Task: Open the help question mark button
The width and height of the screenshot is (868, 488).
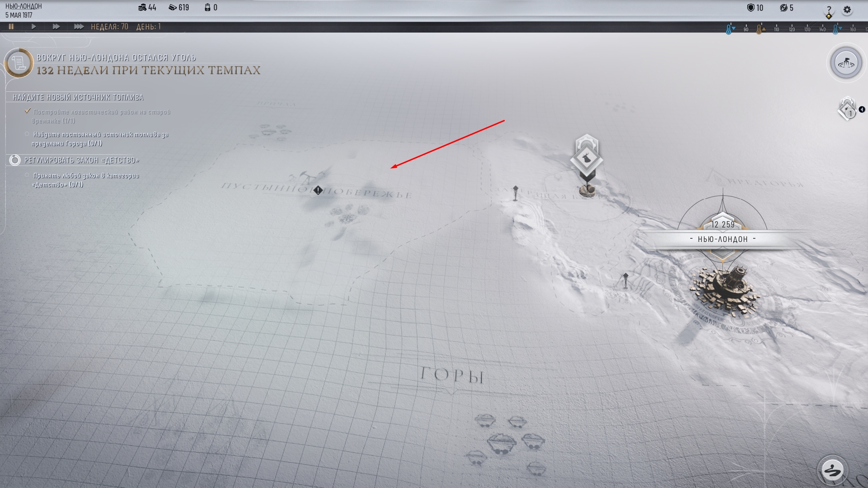Action: pyautogui.click(x=829, y=9)
